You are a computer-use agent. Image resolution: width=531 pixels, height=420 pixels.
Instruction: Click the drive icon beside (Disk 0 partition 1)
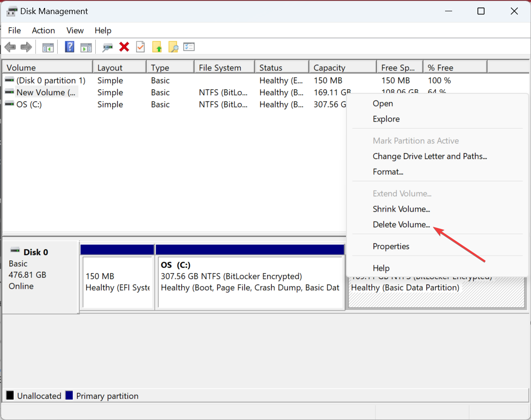tap(9, 80)
